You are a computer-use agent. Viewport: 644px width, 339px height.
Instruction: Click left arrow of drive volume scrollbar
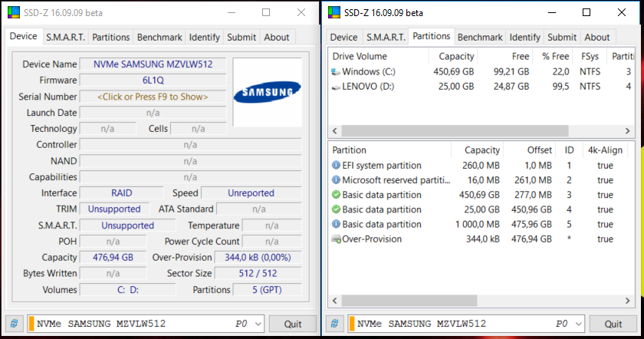point(335,130)
